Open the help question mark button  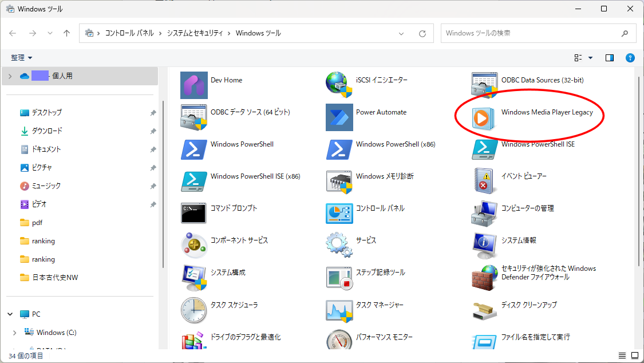[630, 58]
